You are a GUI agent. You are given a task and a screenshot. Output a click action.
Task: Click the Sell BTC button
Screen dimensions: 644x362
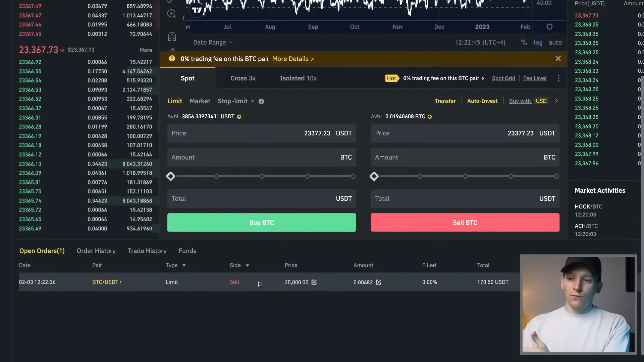point(465,223)
